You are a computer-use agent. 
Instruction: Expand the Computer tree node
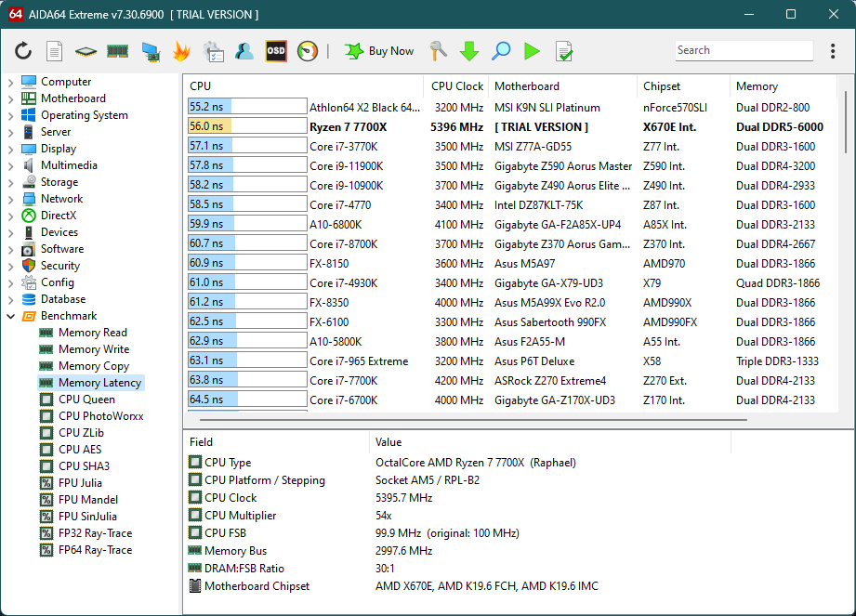[11, 82]
